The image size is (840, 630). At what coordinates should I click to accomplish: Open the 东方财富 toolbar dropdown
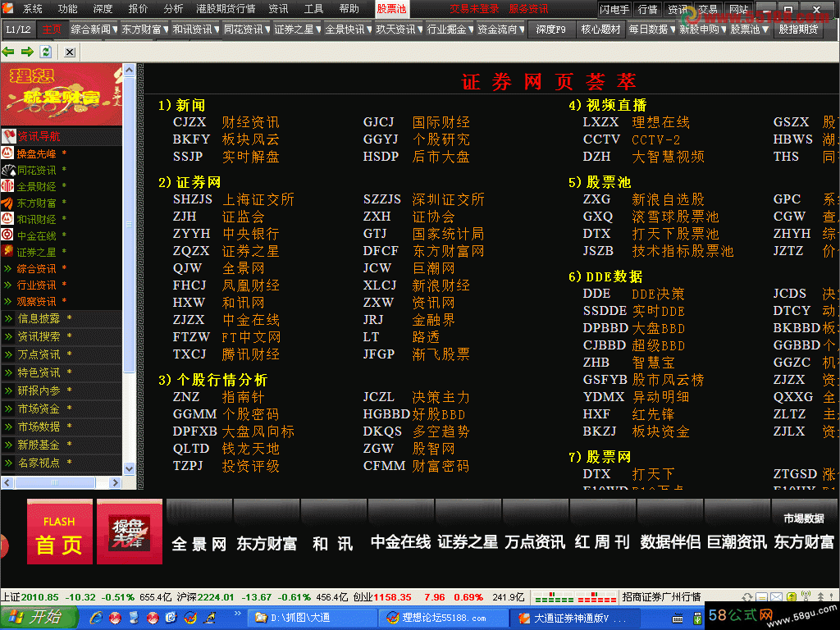(144, 30)
